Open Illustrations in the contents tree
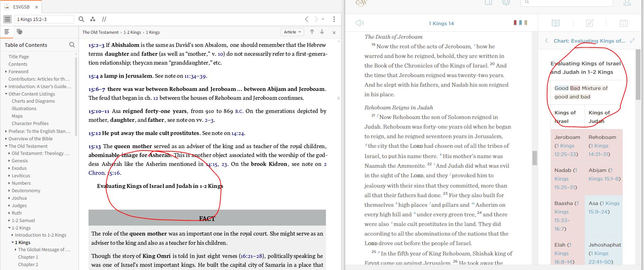Image resolution: width=644 pixels, height=270 pixels. coord(24,108)
